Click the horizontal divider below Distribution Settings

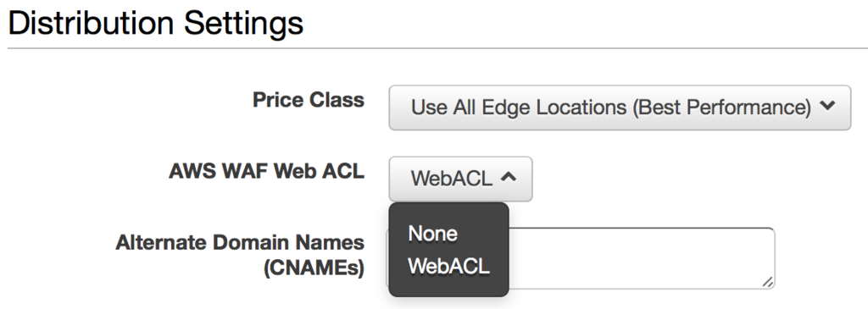click(437, 48)
